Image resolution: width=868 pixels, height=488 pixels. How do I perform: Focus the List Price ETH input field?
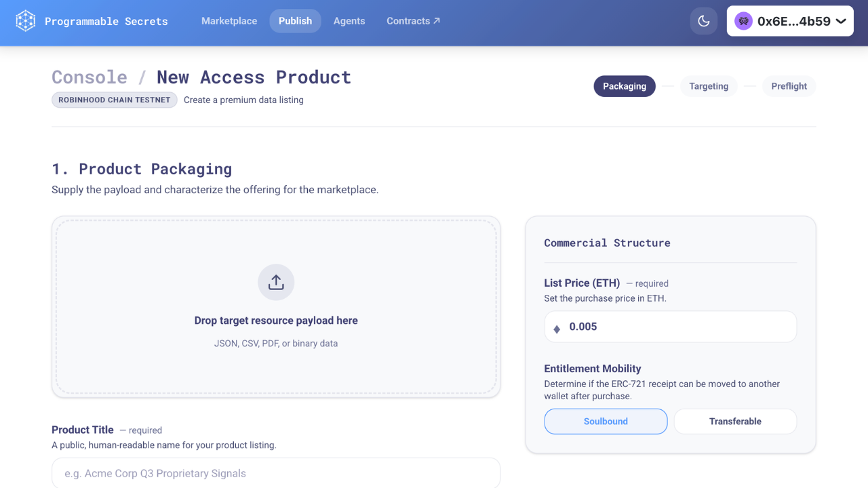click(678, 327)
